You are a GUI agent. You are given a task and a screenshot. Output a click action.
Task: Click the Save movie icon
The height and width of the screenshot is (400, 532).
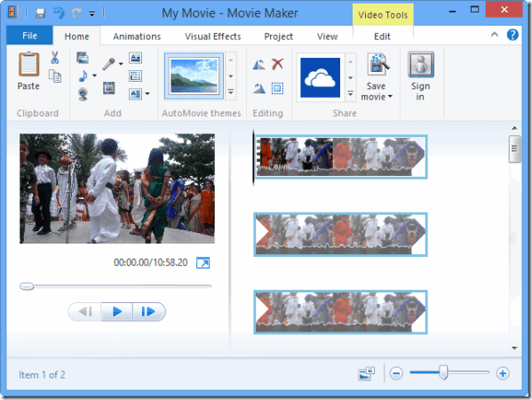[x=377, y=64]
